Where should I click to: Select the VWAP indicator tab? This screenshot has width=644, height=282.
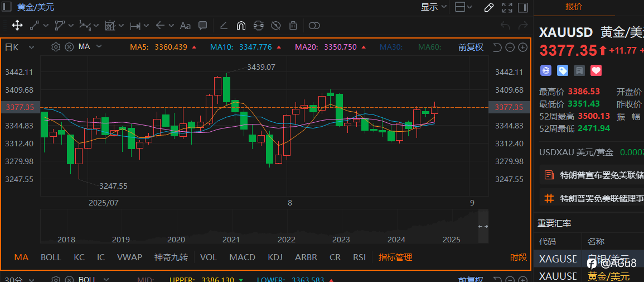tap(129, 257)
